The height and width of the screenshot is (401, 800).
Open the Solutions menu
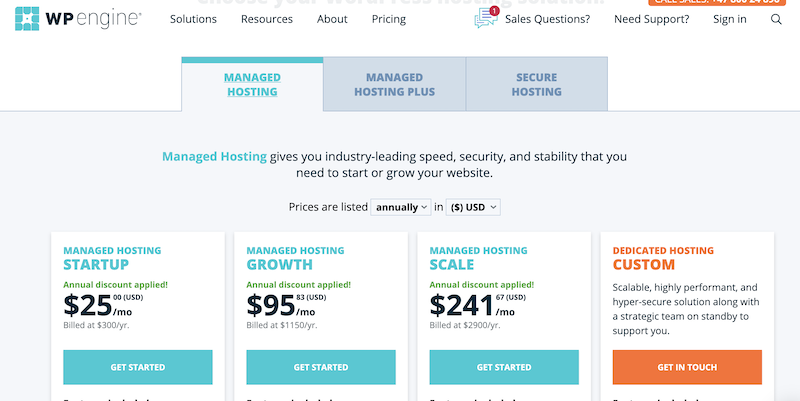pos(193,19)
